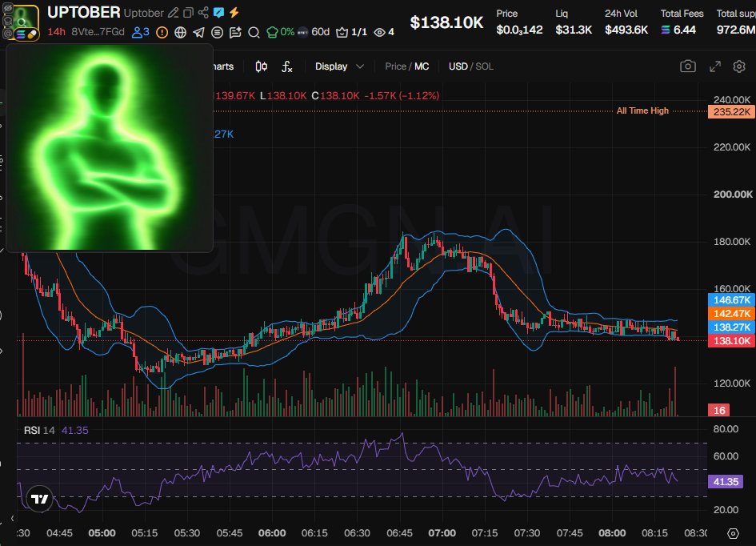Click the green chef hat 0% indicator
Image resolution: width=756 pixels, height=546 pixels.
point(280,32)
